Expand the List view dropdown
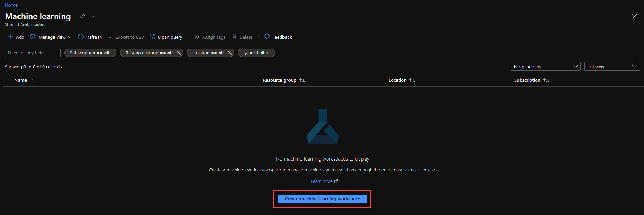644x215 pixels. (x=612, y=67)
